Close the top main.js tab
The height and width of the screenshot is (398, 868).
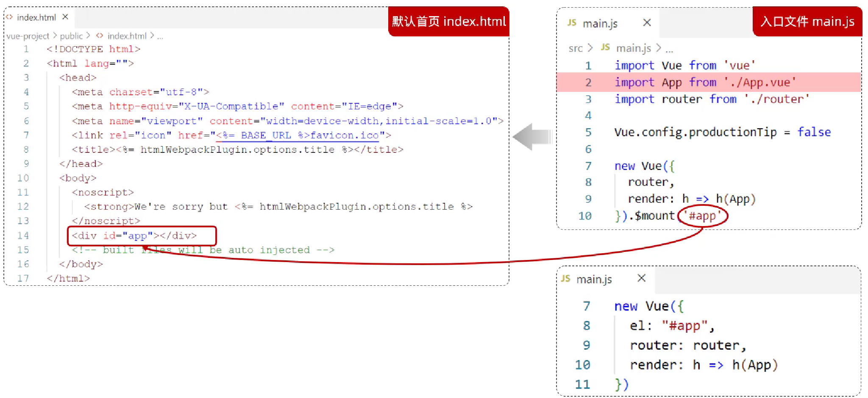pyautogui.click(x=647, y=22)
